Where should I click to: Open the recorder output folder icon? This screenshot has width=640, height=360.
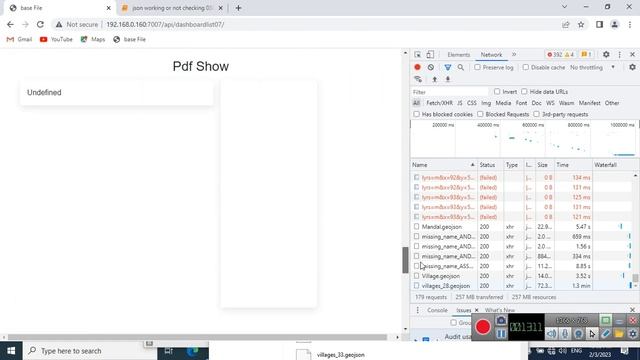pos(619,334)
